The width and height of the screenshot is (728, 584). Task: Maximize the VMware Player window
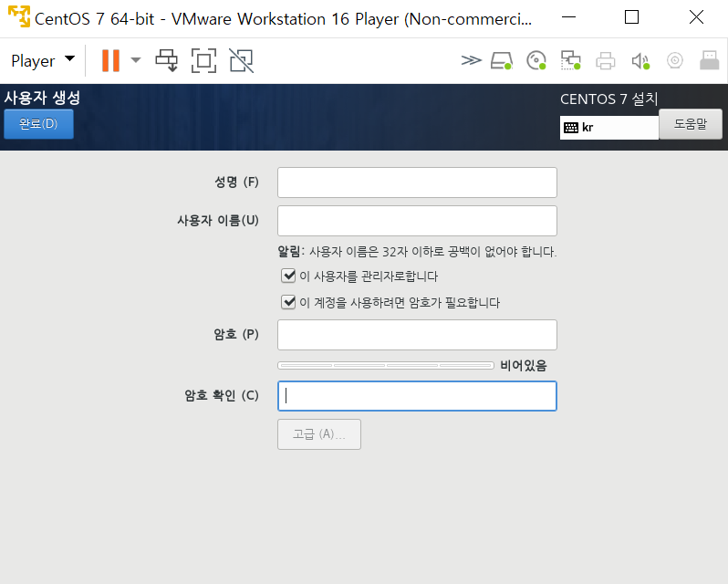631,17
